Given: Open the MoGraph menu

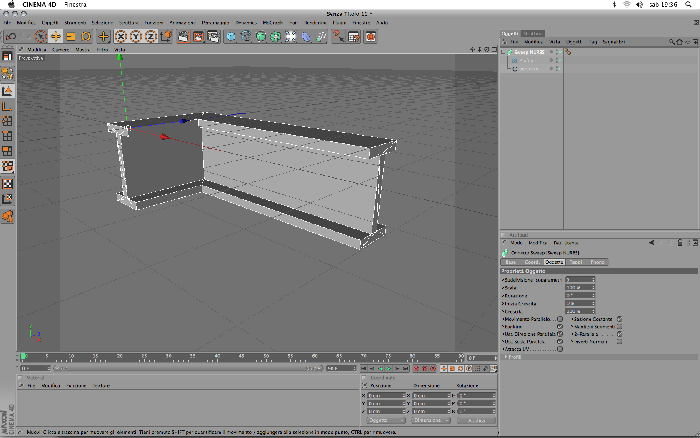Looking at the screenshot, I should pyautogui.click(x=273, y=22).
